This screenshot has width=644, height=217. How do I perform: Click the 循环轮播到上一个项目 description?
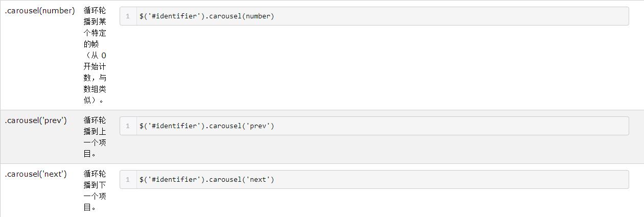click(x=95, y=137)
